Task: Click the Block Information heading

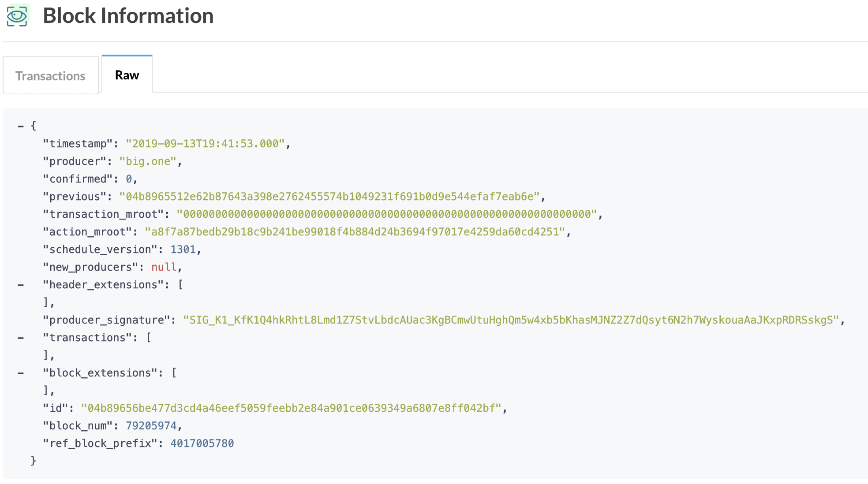Action: click(128, 16)
